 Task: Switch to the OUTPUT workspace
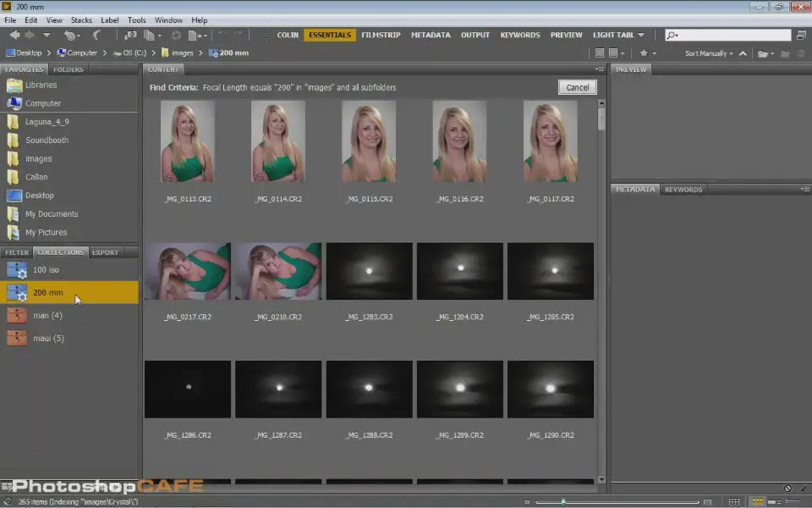tap(475, 35)
